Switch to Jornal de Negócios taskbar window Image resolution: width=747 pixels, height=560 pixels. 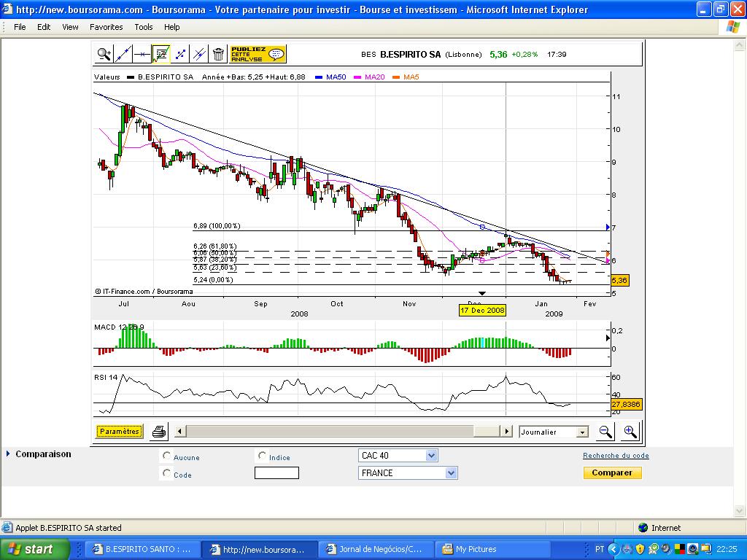(x=376, y=550)
